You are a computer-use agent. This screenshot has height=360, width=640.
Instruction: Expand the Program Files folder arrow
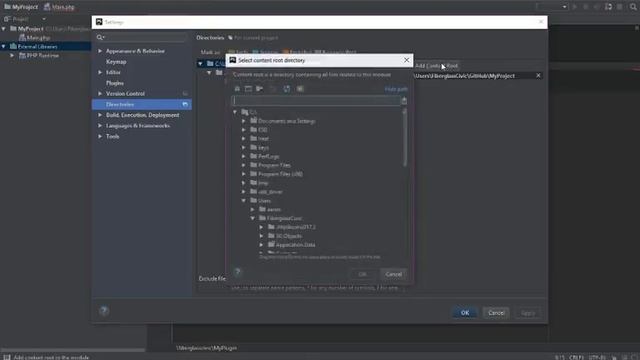point(244,165)
